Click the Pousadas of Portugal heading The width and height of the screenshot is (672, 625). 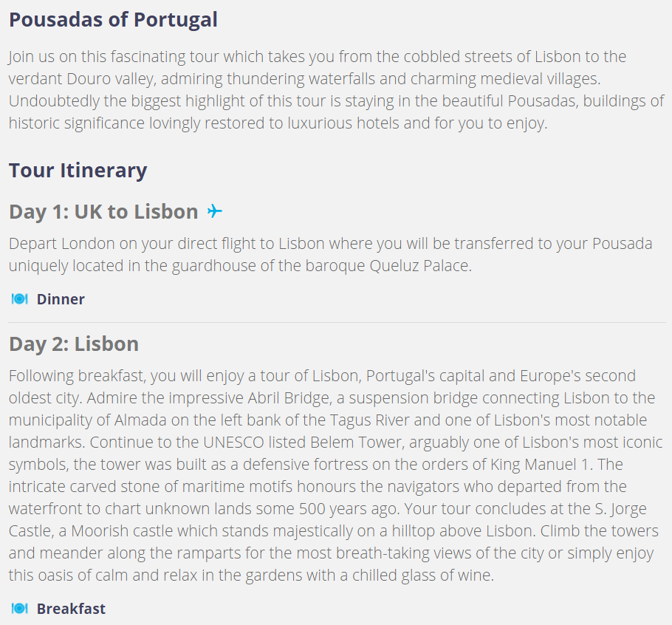pos(113,20)
